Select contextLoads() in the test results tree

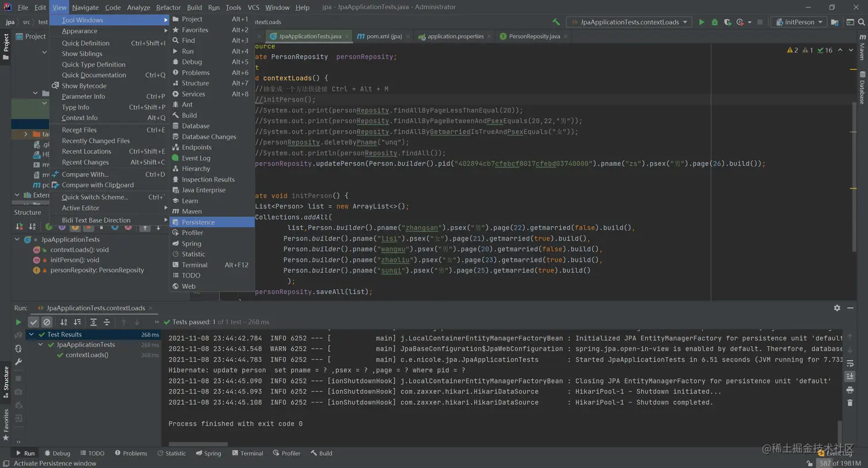coord(87,355)
